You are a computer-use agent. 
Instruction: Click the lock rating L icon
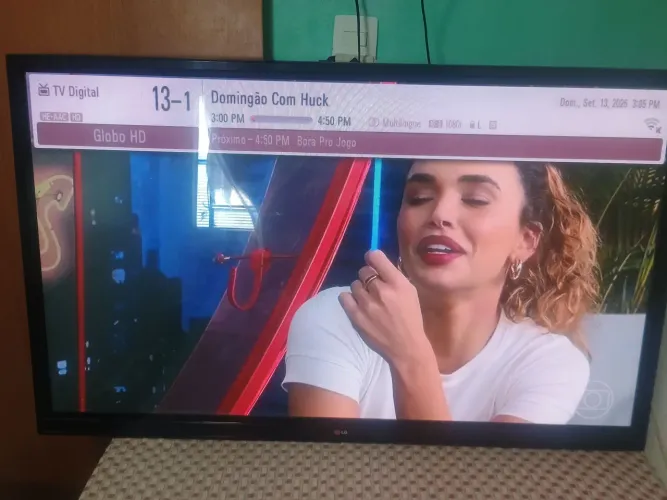pos(475,125)
